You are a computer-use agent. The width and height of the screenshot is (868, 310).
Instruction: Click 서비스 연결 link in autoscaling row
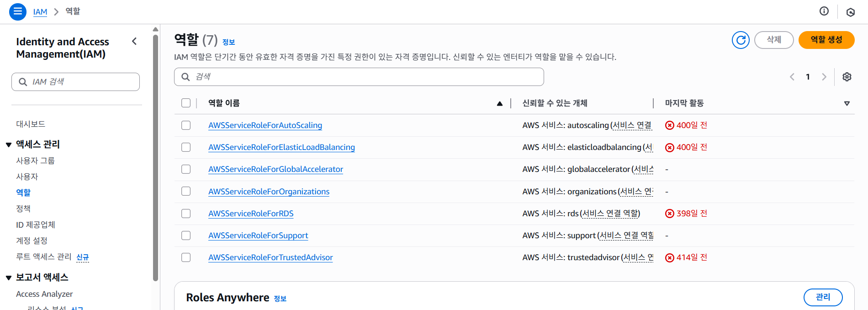coord(632,125)
